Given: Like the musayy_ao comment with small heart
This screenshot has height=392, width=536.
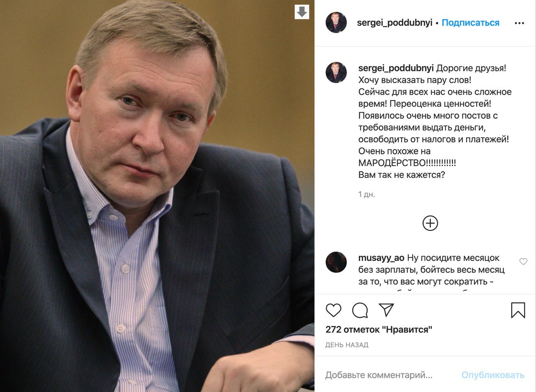Looking at the screenshot, I should point(523,261).
